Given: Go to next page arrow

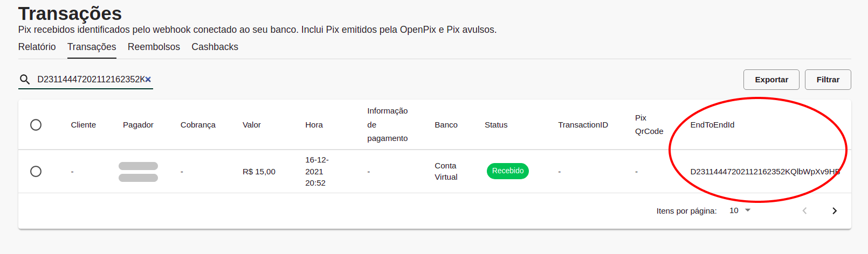Looking at the screenshot, I should [834, 211].
